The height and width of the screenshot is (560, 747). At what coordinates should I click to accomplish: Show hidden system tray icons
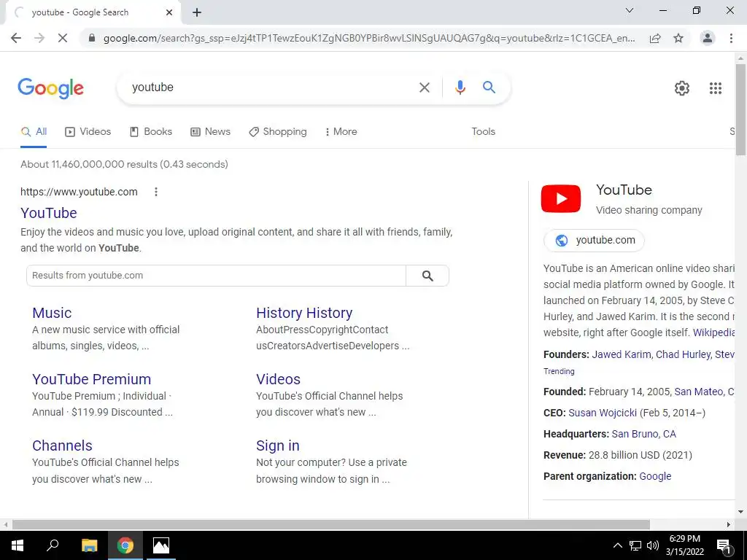pos(617,545)
